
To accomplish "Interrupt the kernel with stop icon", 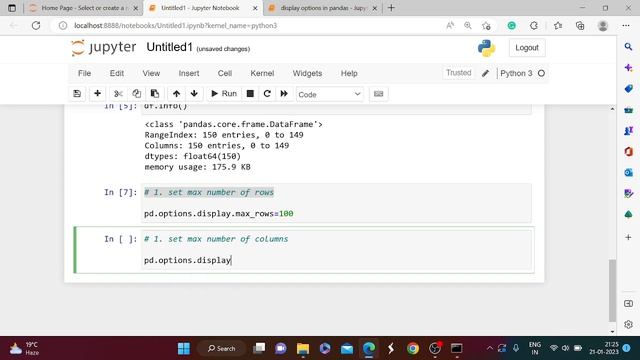I will [250, 93].
